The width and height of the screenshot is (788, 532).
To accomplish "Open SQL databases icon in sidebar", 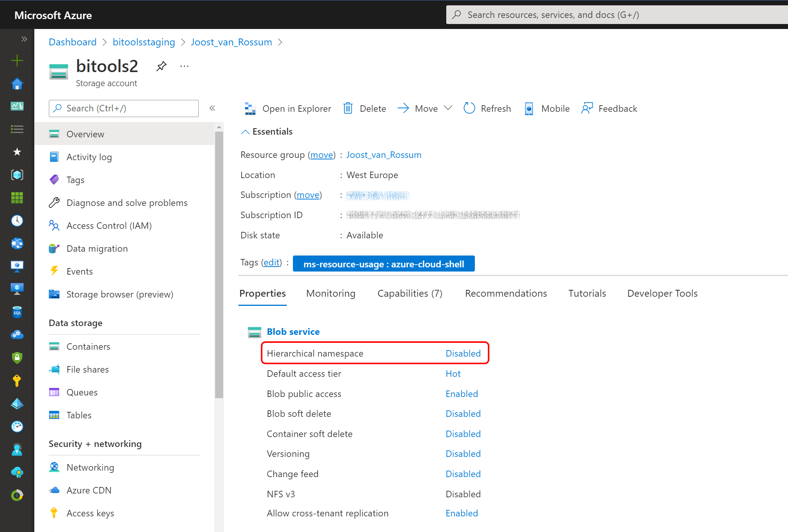I will [17, 312].
